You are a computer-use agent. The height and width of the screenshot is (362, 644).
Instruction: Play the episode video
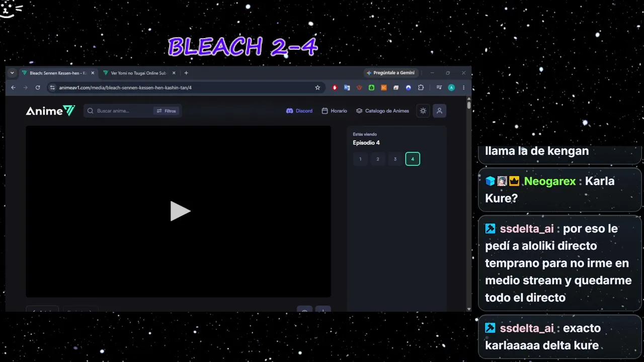(x=180, y=211)
